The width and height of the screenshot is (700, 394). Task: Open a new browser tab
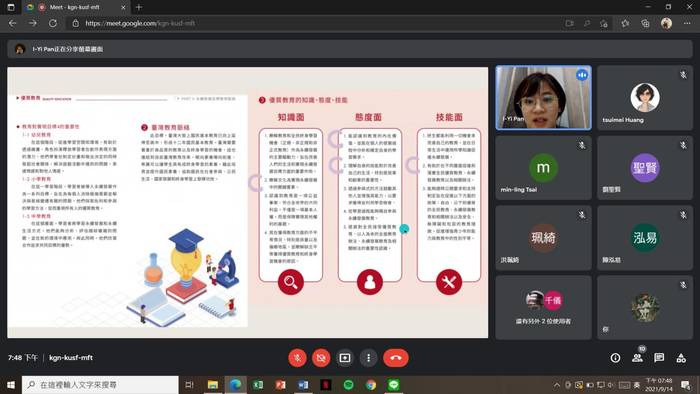[139, 7]
